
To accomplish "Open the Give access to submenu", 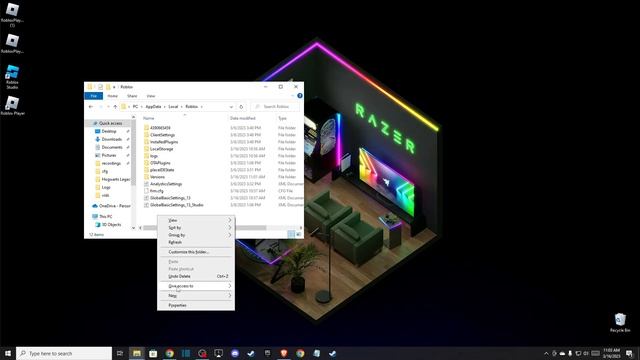I will (x=196, y=286).
